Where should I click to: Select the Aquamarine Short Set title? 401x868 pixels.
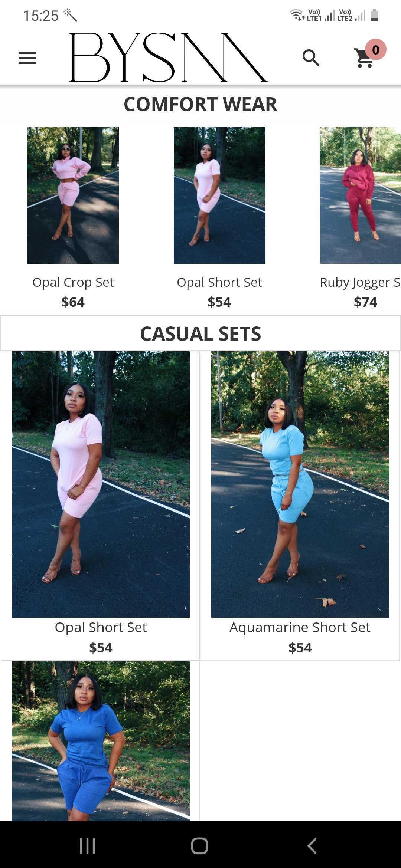pyautogui.click(x=300, y=627)
